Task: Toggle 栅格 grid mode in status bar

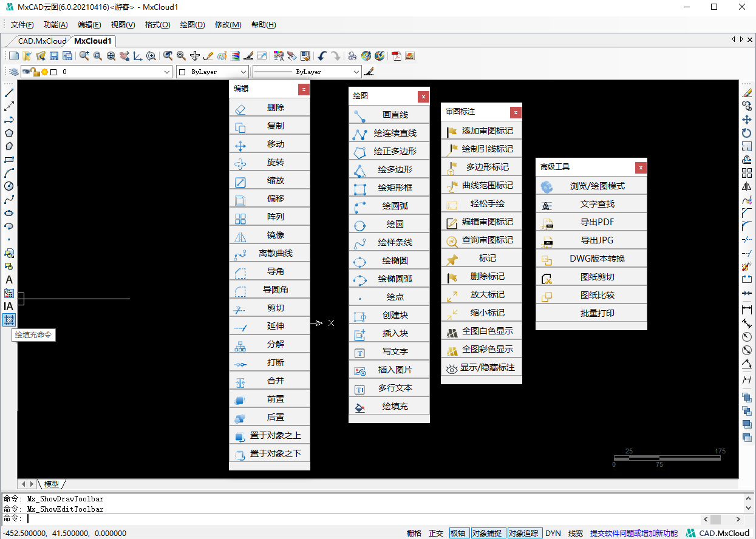Action: (414, 533)
